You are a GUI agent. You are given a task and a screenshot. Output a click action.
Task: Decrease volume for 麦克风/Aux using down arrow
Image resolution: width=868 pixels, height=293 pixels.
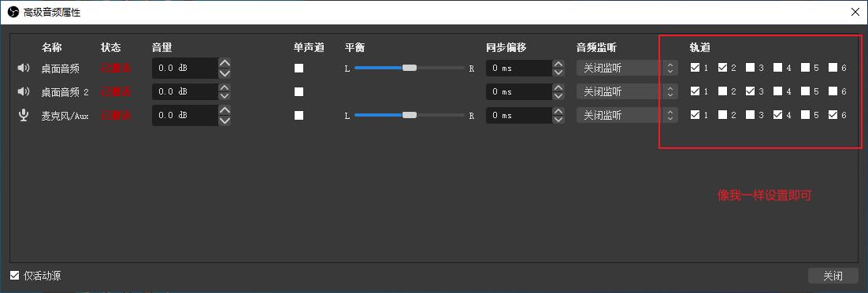tap(224, 121)
